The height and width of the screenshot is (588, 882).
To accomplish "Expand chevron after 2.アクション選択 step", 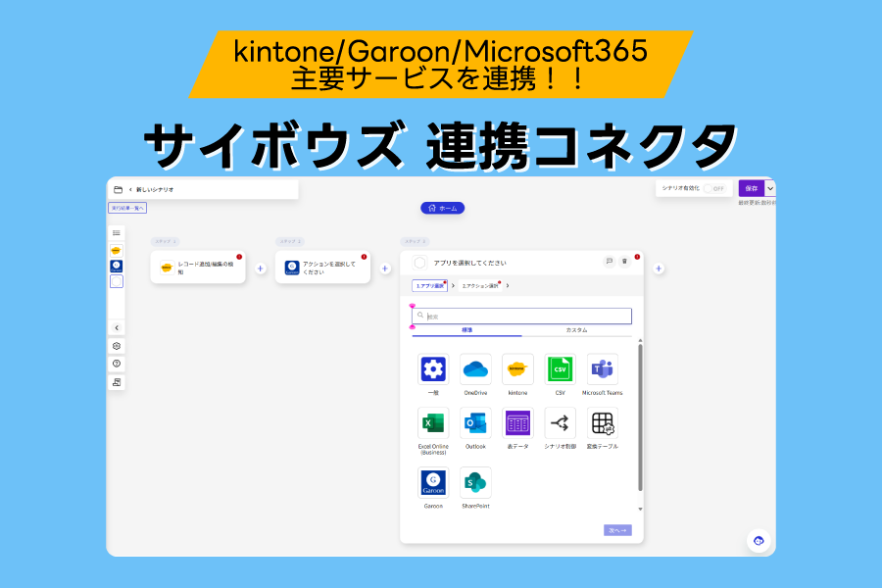I will pos(508,286).
